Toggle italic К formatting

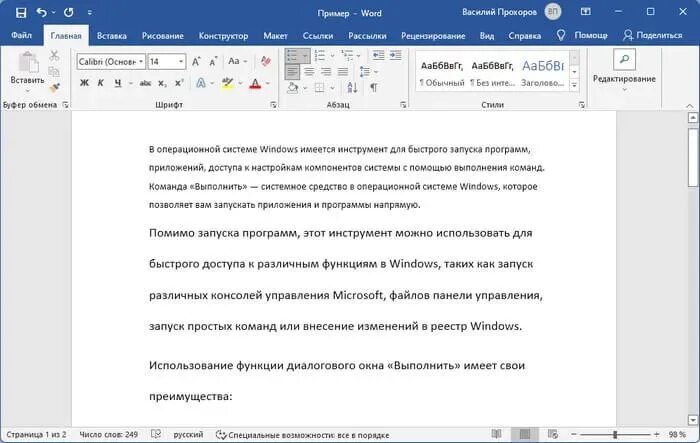(100, 83)
